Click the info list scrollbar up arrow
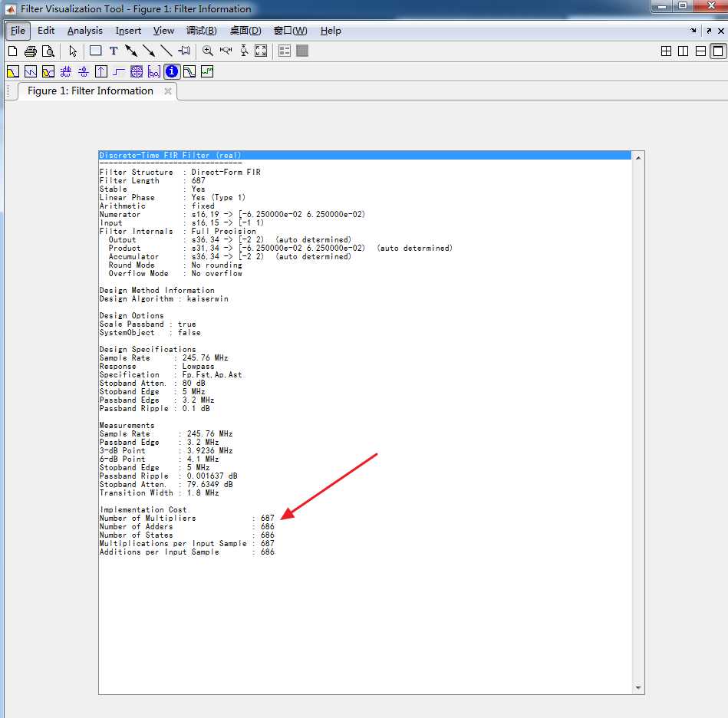 [638, 158]
